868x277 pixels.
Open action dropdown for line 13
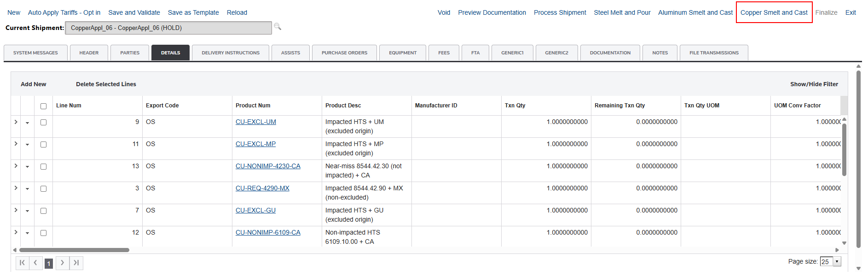click(27, 167)
